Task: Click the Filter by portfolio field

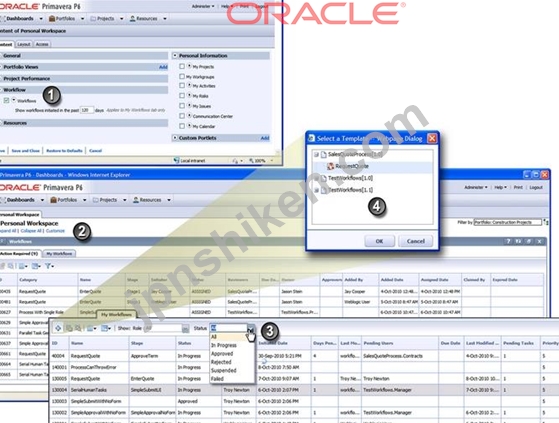Action: (507, 222)
